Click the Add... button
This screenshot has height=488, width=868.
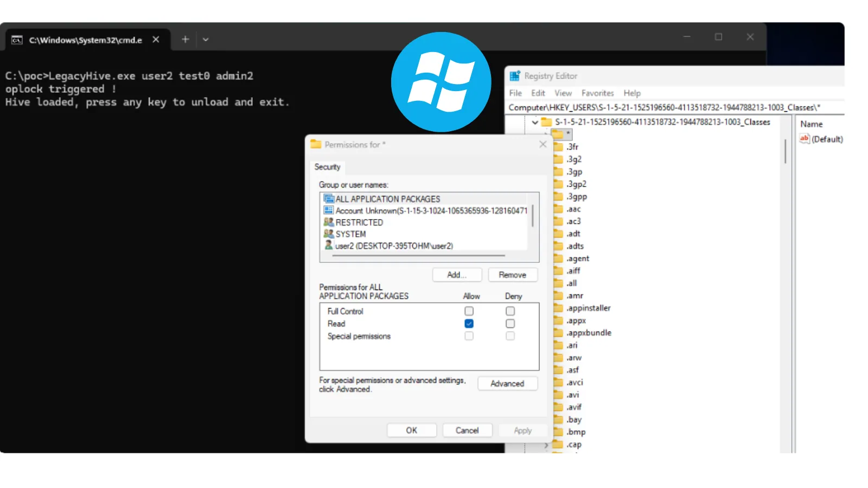coord(457,275)
